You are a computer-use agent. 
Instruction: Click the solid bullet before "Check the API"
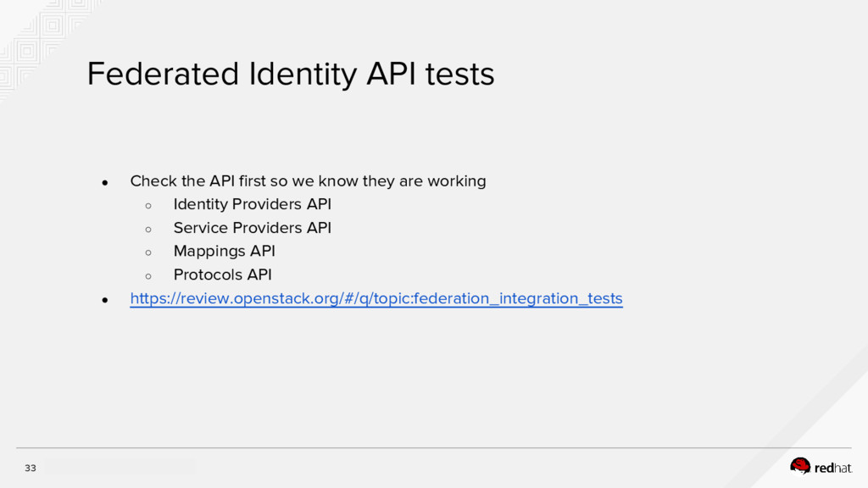pos(104,182)
